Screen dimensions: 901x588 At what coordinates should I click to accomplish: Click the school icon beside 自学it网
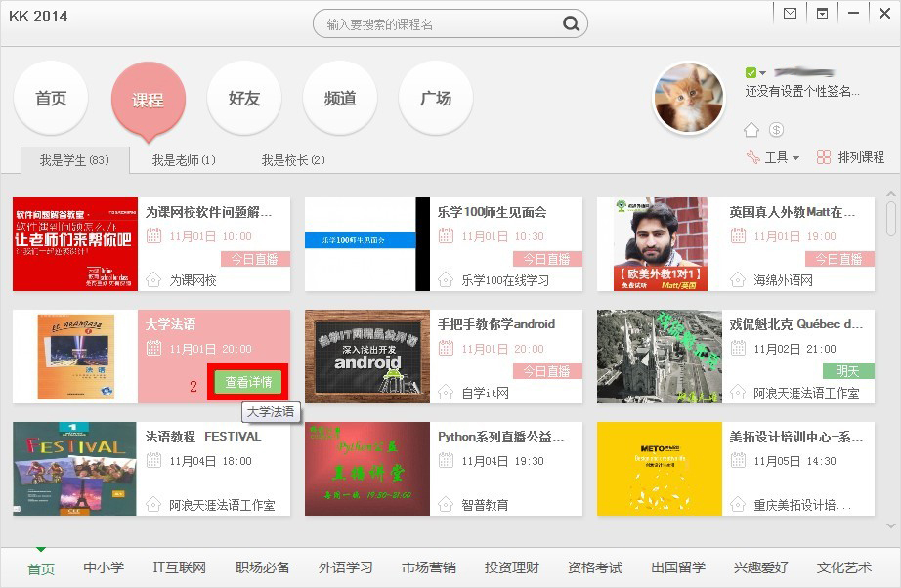pyautogui.click(x=446, y=393)
